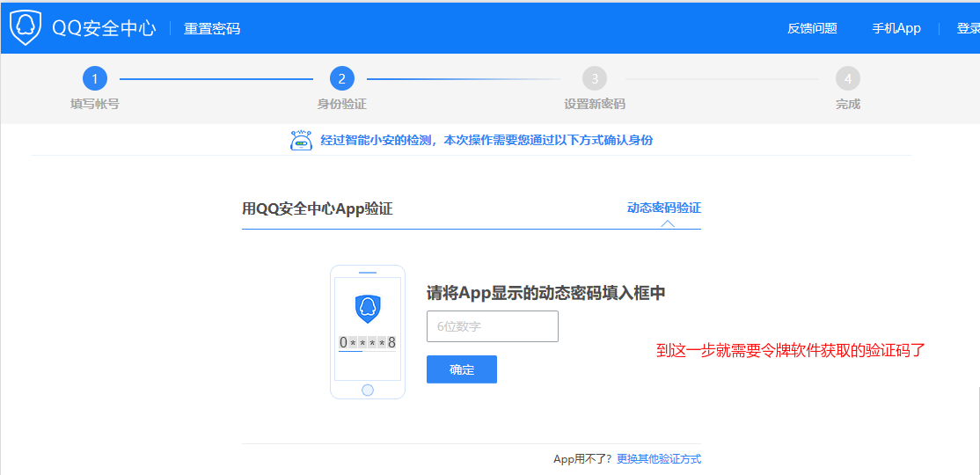Screen dimensions: 980x475
Task: Click the 设置新密码 step label
Action: click(x=595, y=105)
